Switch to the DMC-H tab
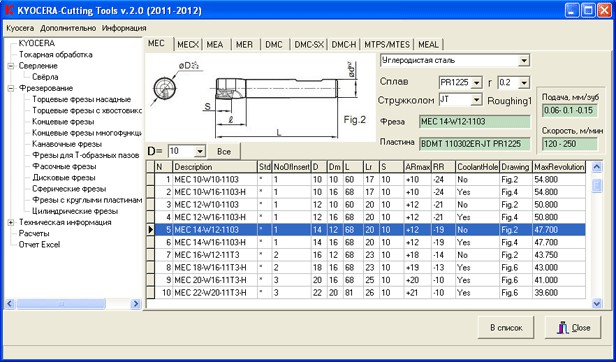616x362 pixels. click(344, 45)
